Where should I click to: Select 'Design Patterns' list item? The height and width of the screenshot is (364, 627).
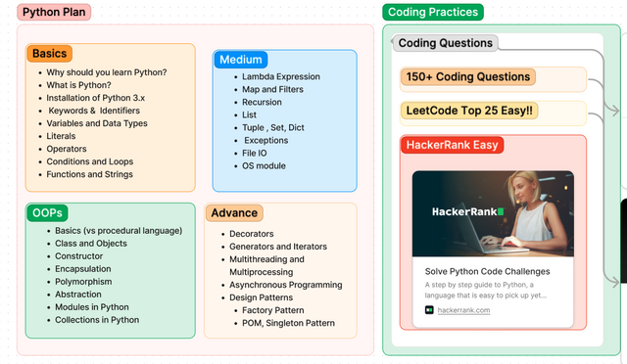tap(261, 298)
